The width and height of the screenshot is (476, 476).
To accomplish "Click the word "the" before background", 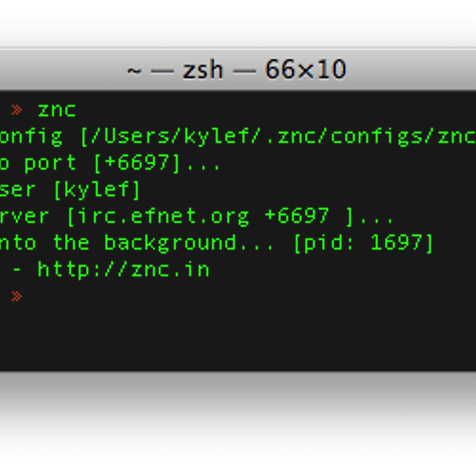I will (x=71, y=242).
